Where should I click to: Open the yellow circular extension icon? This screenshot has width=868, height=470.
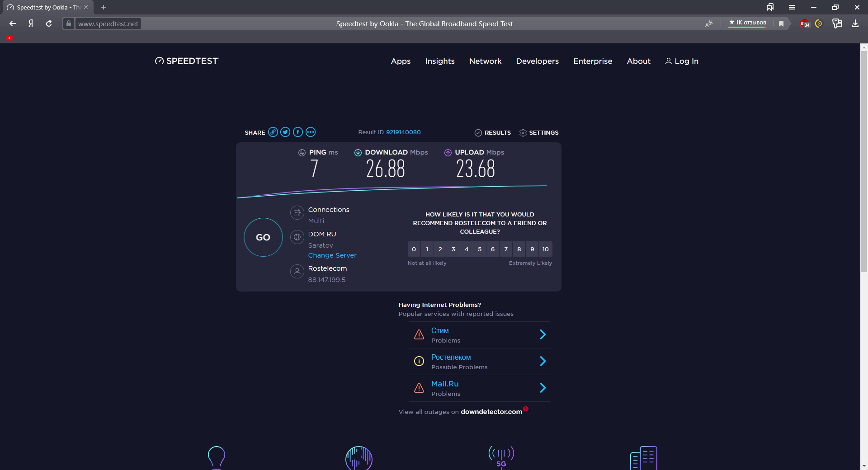[x=819, y=23]
